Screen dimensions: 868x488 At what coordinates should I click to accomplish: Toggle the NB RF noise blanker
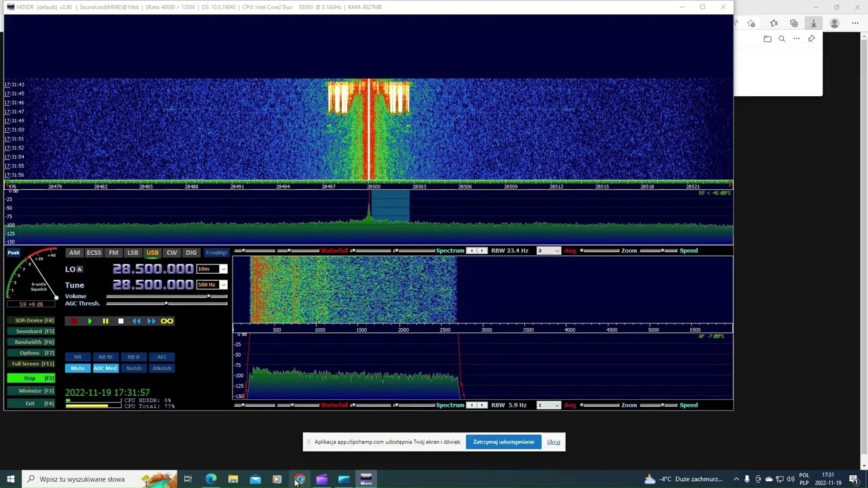(106, 357)
